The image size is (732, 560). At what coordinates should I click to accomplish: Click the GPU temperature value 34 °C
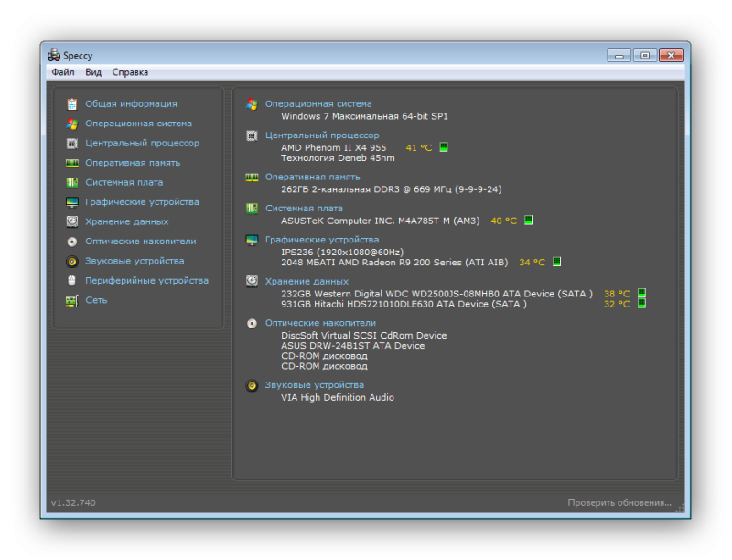coord(533,263)
